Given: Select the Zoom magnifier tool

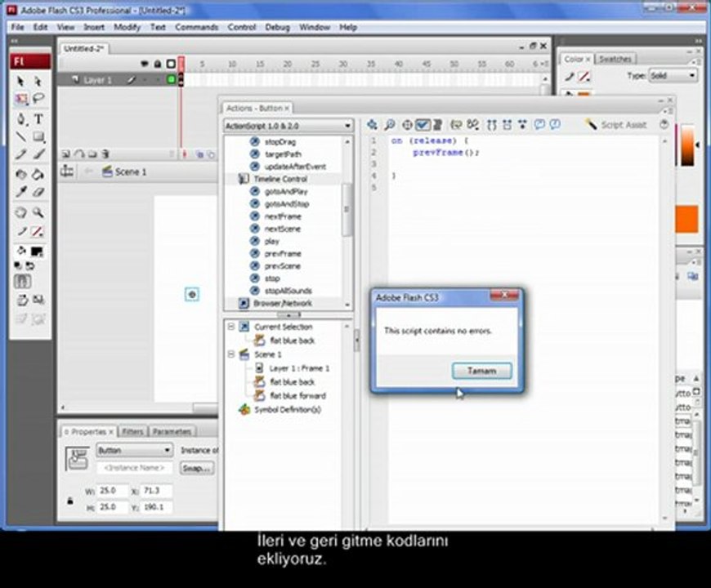Looking at the screenshot, I should pos(38,212).
